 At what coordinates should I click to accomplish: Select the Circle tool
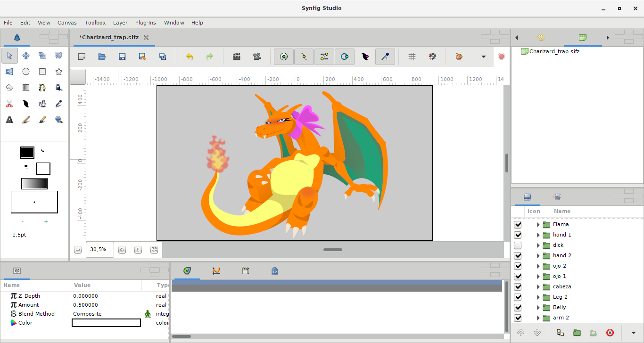coord(26,72)
